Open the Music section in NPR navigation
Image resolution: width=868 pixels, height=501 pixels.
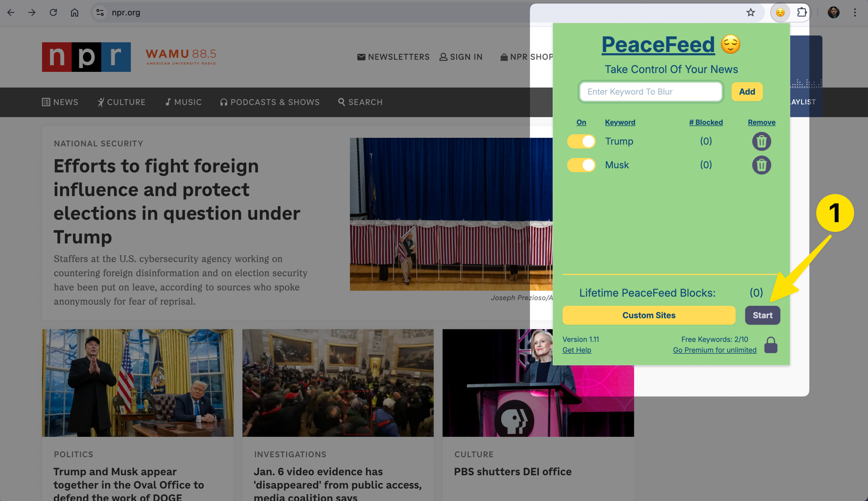click(x=183, y=102)
